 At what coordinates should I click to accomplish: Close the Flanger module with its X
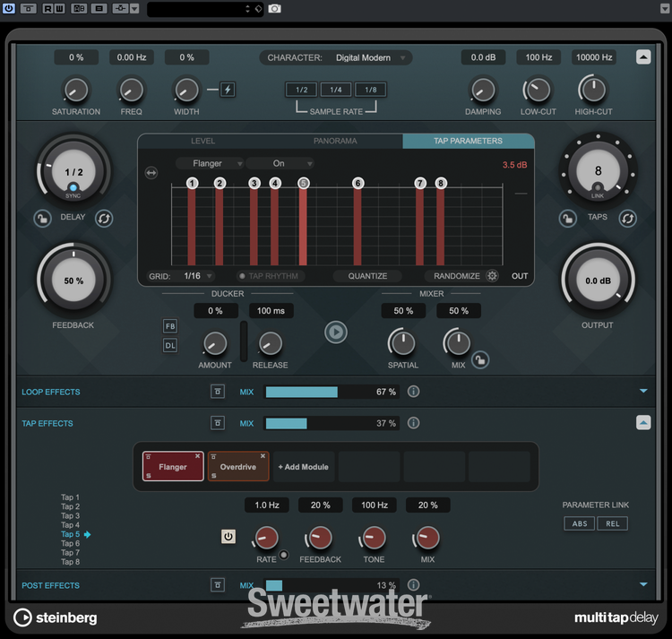(197, 456)
